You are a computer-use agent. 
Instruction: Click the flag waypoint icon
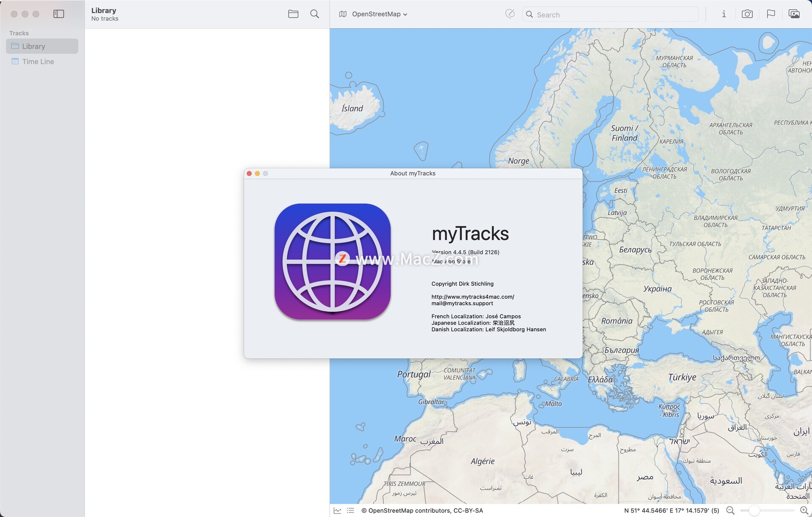[771, 14]
